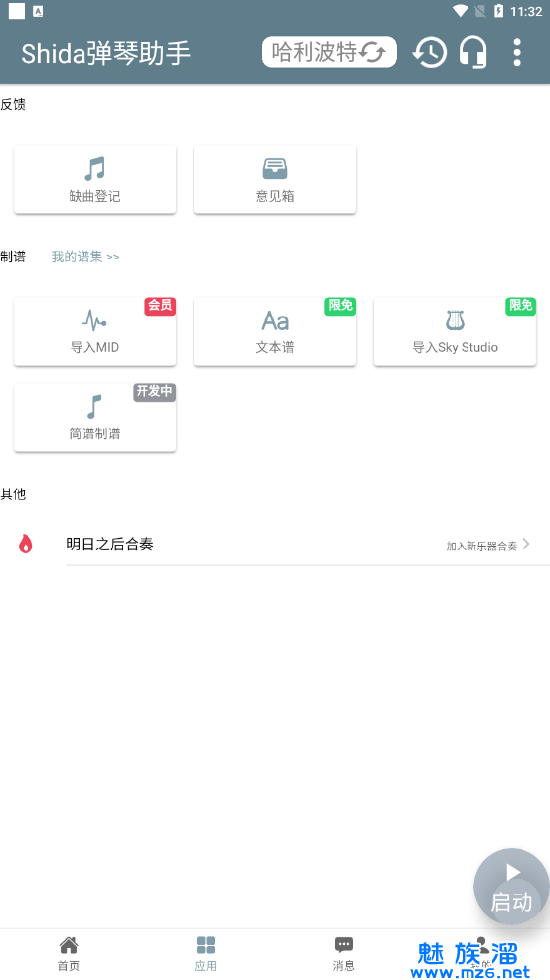Select the 导入MID waveform icon
Screen dimensions: 550x980
(x=95, y=320)
